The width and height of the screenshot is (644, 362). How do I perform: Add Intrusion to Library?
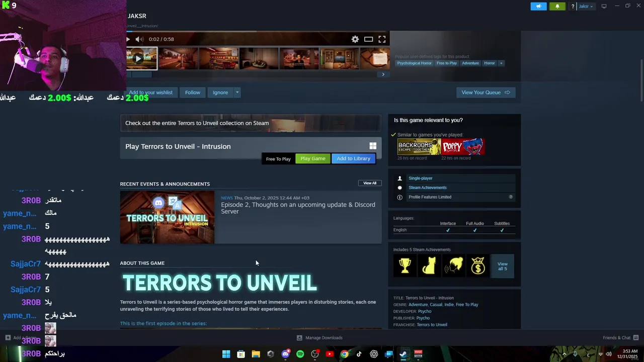click(x=353, y=159)
